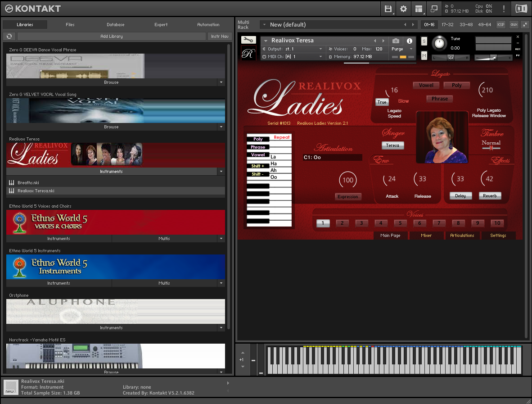This screenshot has width=532, height=404.
Task: Open Realivox Teresa library dropdown arrow
Action: 221,172
